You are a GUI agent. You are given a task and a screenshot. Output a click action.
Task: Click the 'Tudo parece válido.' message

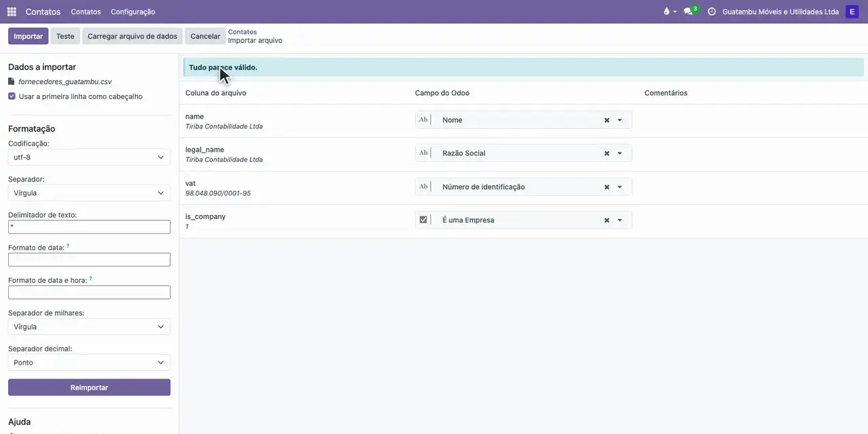pyautogui.click(x=223, y=68)
